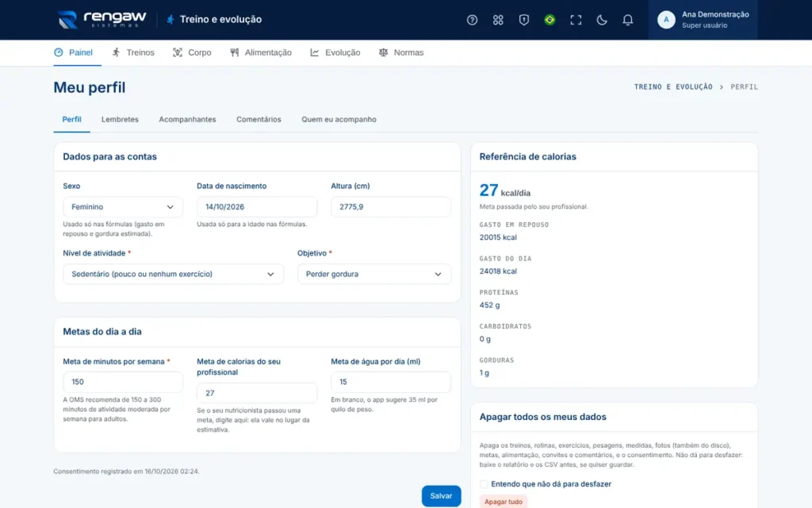
Task: Open the Sexo dropdown showing Feminino
Action: 123,207
